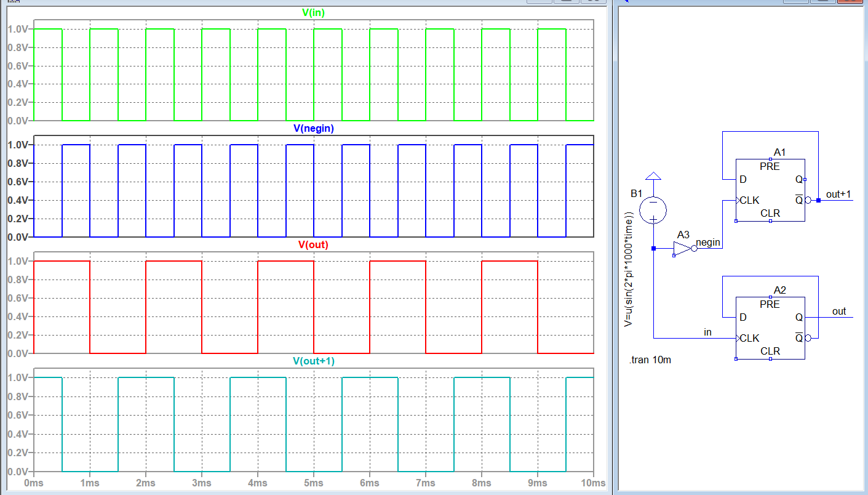This screenshot has height=495, width=868.
Task: Click the A1 flip-flop's CLK input pin
Action: pos(739,200)
